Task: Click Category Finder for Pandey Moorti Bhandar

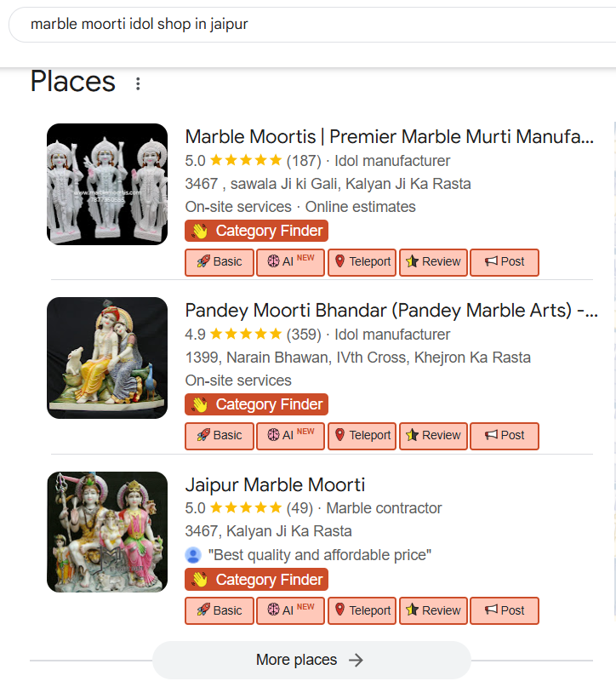Action: point(256,404)
